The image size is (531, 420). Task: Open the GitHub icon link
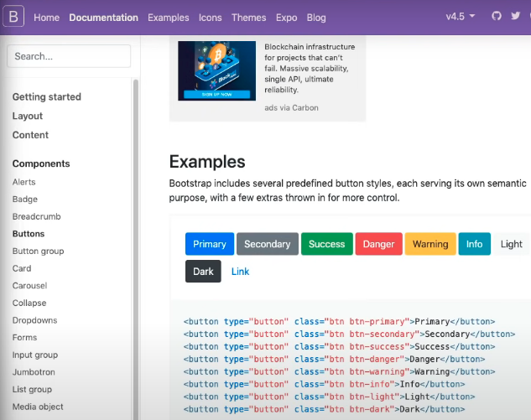(x=497, y=16)
